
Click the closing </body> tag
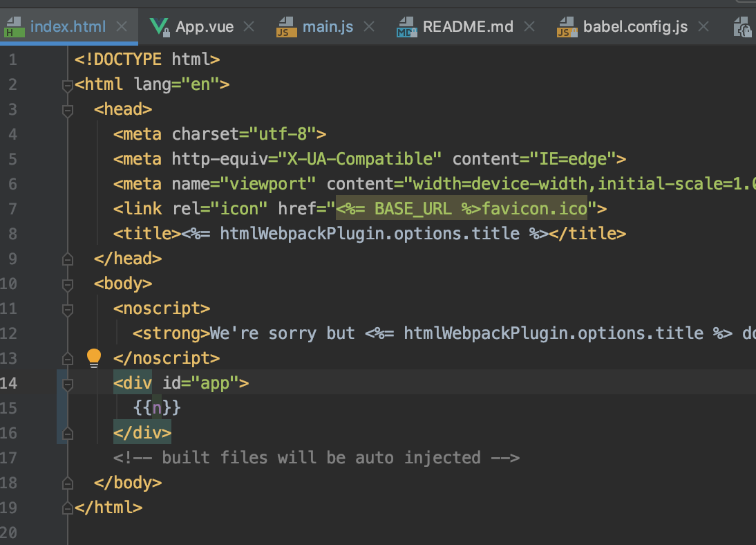(128, 483)
